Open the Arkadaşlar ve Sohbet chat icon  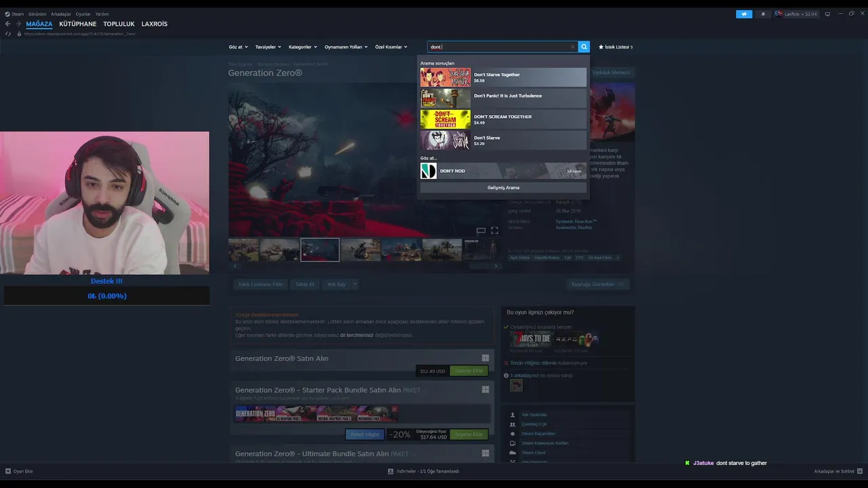click(860, 471)
